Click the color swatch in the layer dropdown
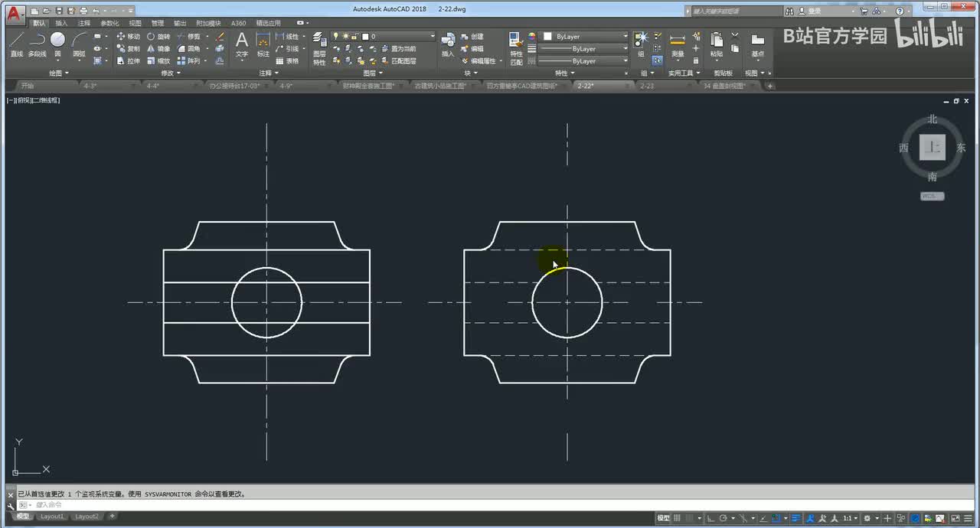 [x=365, y=37]
